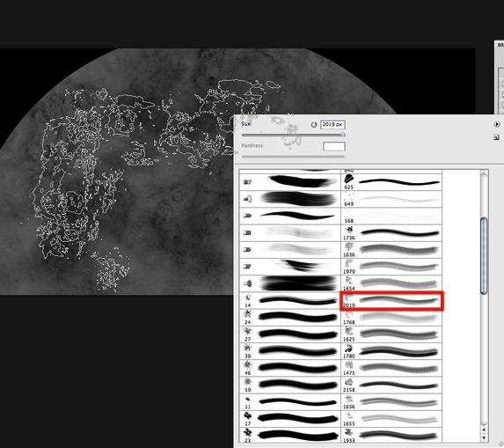Click the restore original brush size icon

coord(314,124)
